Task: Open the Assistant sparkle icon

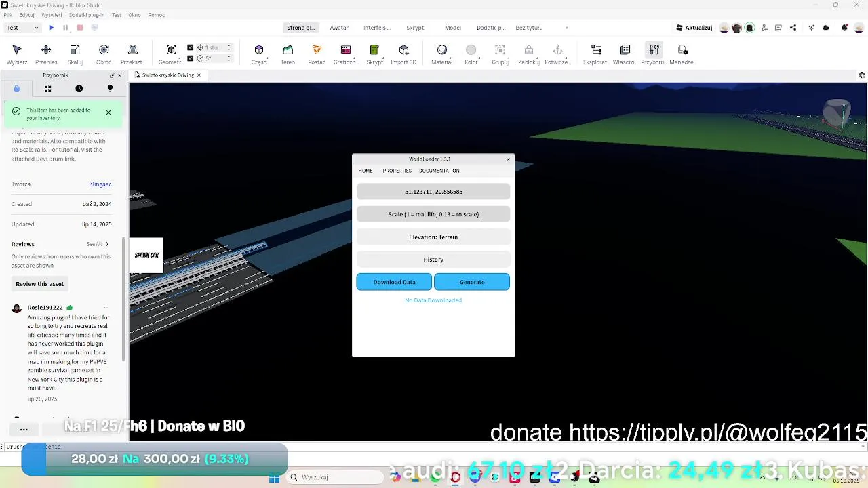Action: pyautogui.click(x=812, y=28)
